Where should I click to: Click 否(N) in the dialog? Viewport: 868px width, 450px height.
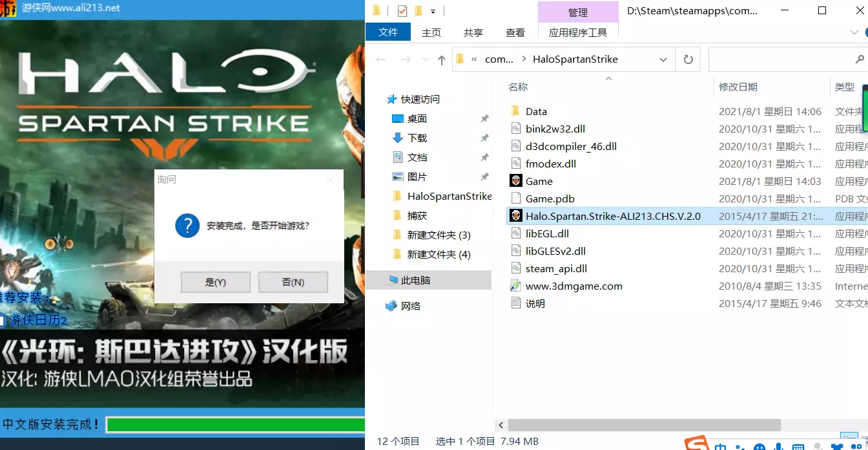click(x=293, y=282)
